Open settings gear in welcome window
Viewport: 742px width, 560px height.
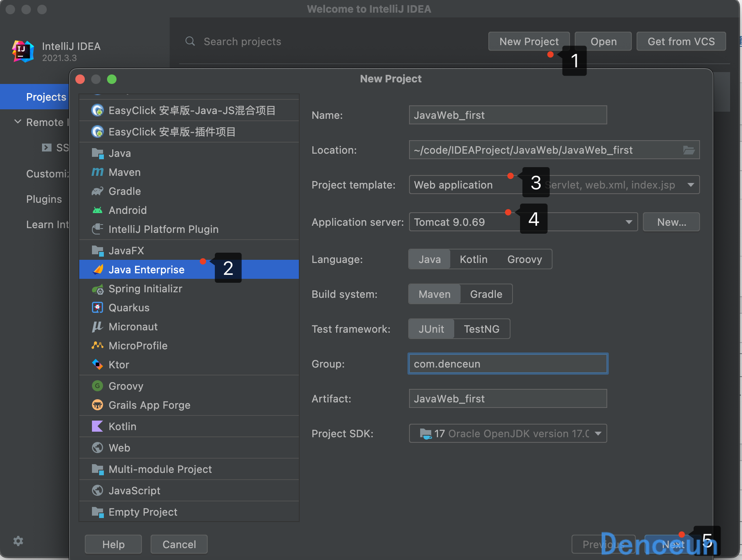click(18, 541)
